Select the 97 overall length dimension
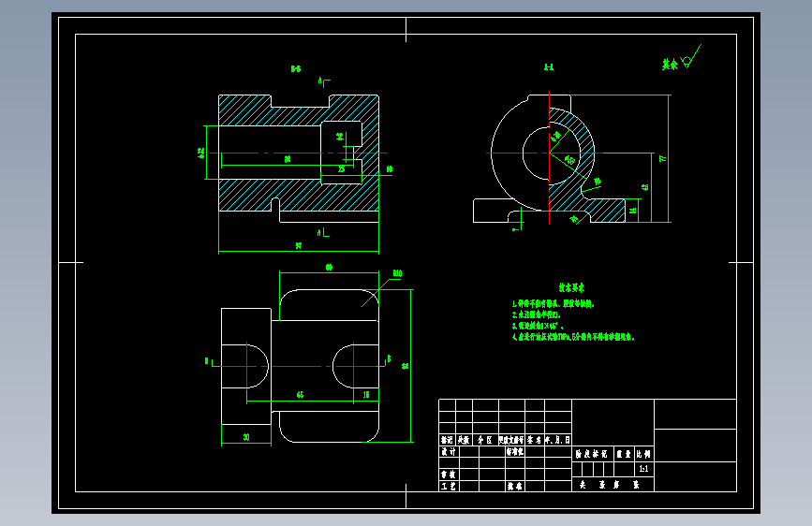This screenshot has height=526, width=812. click(299, 245)
